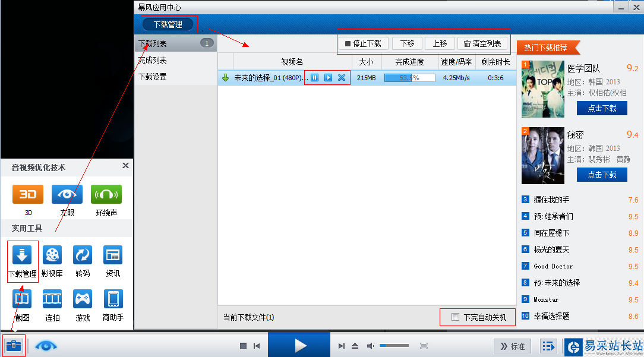Play 未来的选择_01 while downloading
Screen dimensions: 644x357
pyautogui.click(x=328, y=78)
